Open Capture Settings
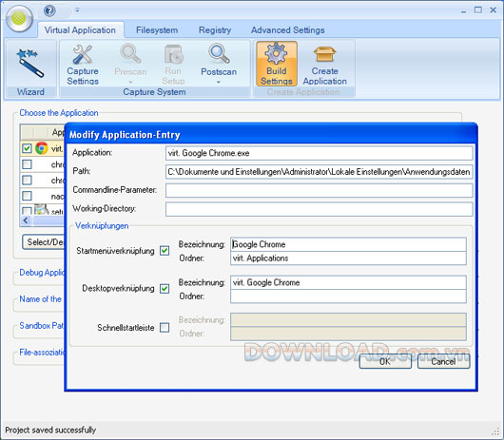This screenshot has width=504, height=440. click(x=83, y=65)
